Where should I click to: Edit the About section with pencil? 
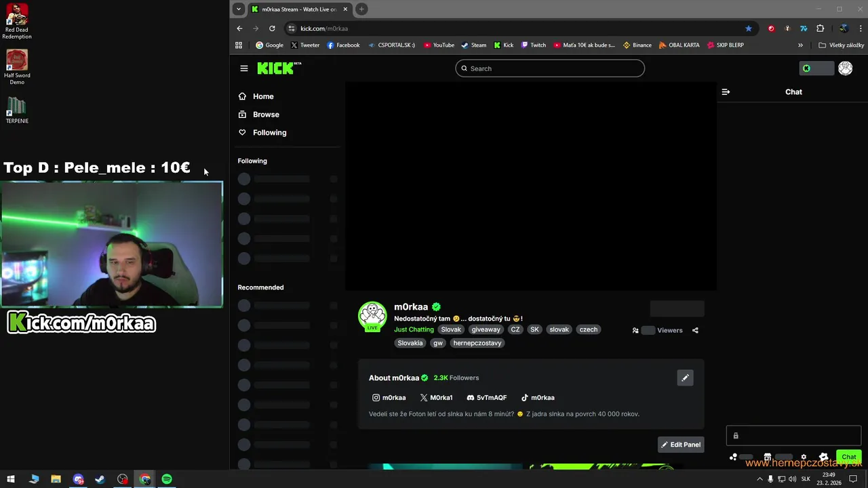(x=685, y=378)
